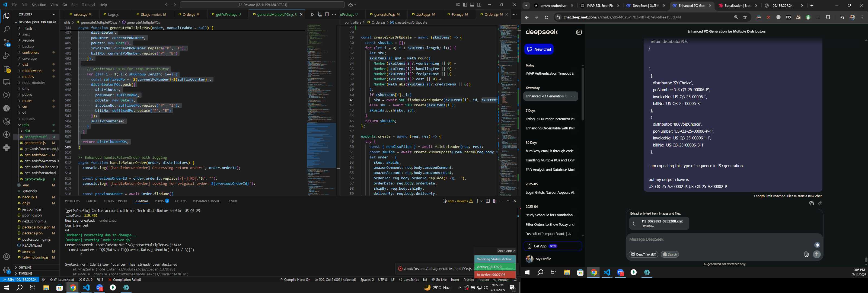868x293 pixels.
Task: Toggle panel layout in VS Code title bar
Action: pyautogui.click(x=472, y=5)
